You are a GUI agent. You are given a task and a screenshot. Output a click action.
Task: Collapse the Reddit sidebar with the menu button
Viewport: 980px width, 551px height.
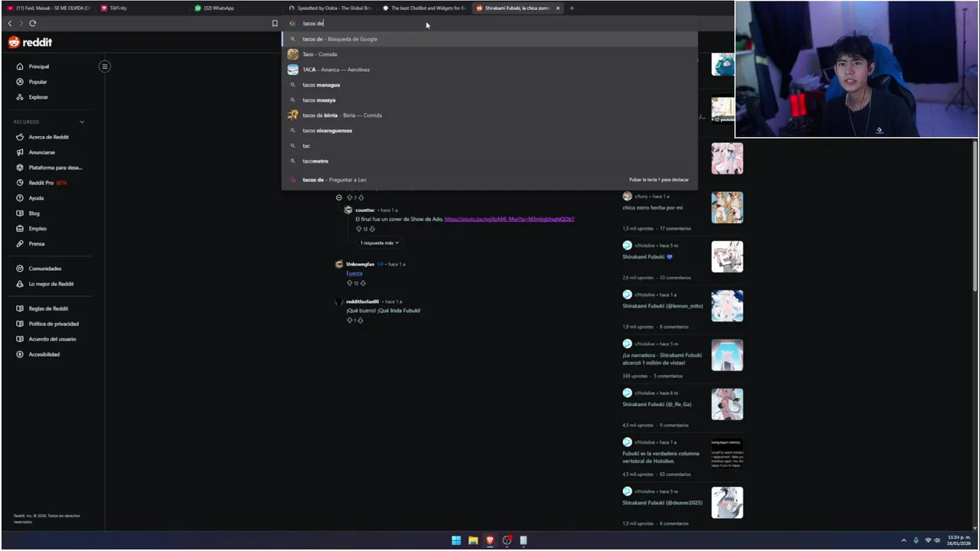pyautogui.click(x=105, y=66)
